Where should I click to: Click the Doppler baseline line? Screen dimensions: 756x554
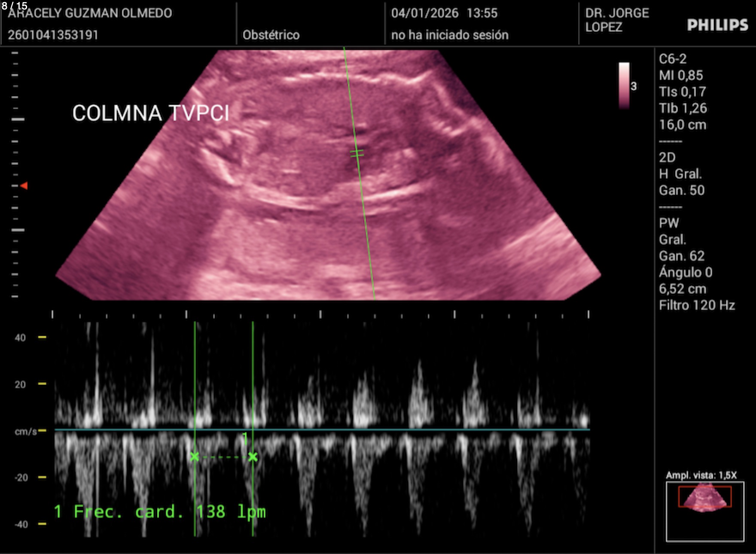pyautogui.click(x=322, y=429)
